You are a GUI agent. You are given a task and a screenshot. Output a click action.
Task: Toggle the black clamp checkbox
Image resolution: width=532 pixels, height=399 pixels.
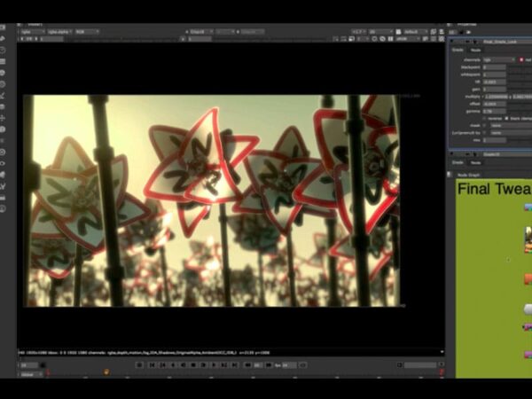[x=506, y=119]
